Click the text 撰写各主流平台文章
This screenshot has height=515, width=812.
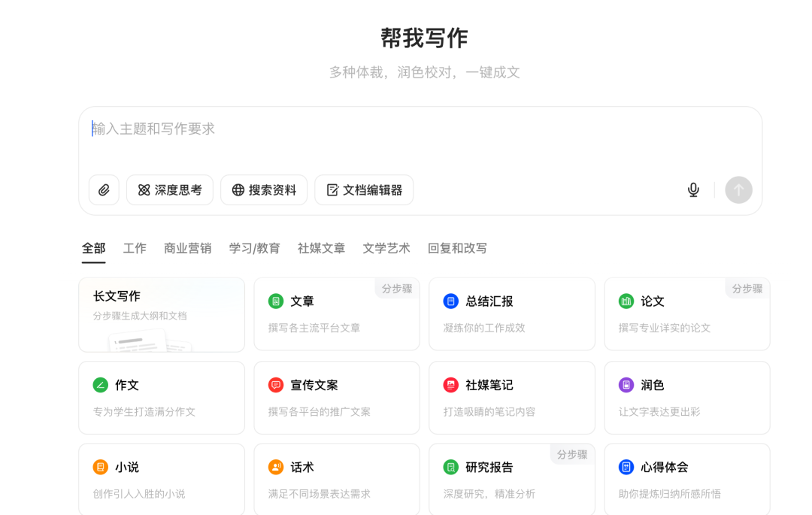[x=314, y=328]
